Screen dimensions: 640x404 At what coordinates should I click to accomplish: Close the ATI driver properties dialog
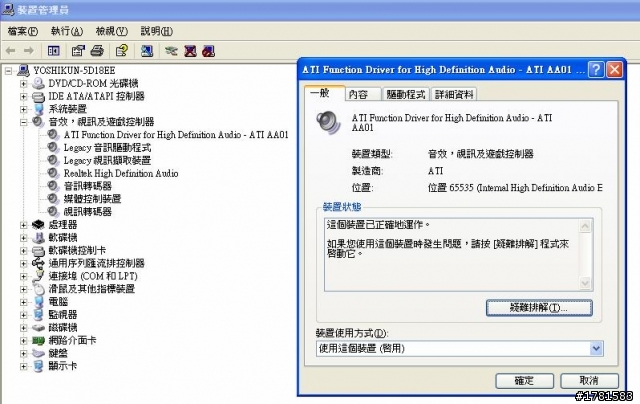coord(615,70)
